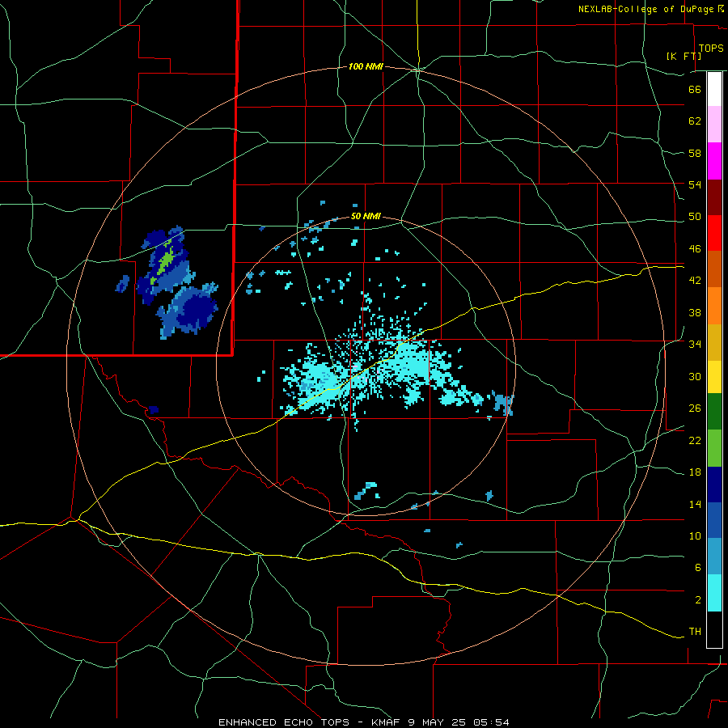The image size is (728, 728).
Task: Select the light green 22 K FT legend swatch
Action: click(x=714, y=448)
